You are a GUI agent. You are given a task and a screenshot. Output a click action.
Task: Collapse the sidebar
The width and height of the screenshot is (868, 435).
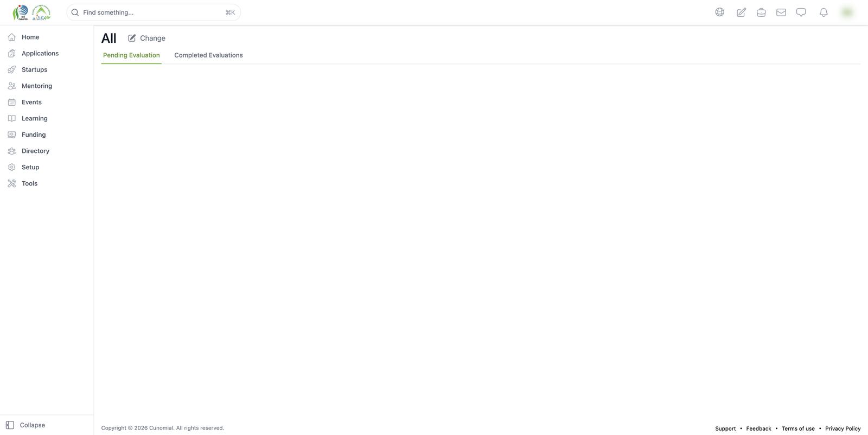click(x=25, y=425)
